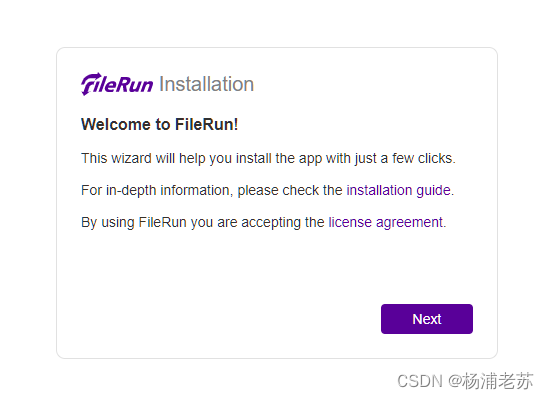The height and width of the screenshot is (399, 549).
Task: Click the FileRun logo arrow icon
Action: (91, 84)
